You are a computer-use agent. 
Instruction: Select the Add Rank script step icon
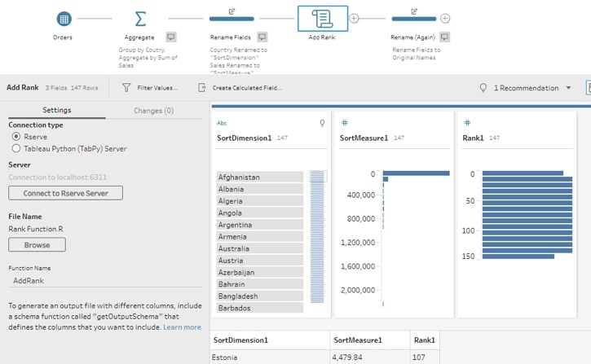coord(322,19)
